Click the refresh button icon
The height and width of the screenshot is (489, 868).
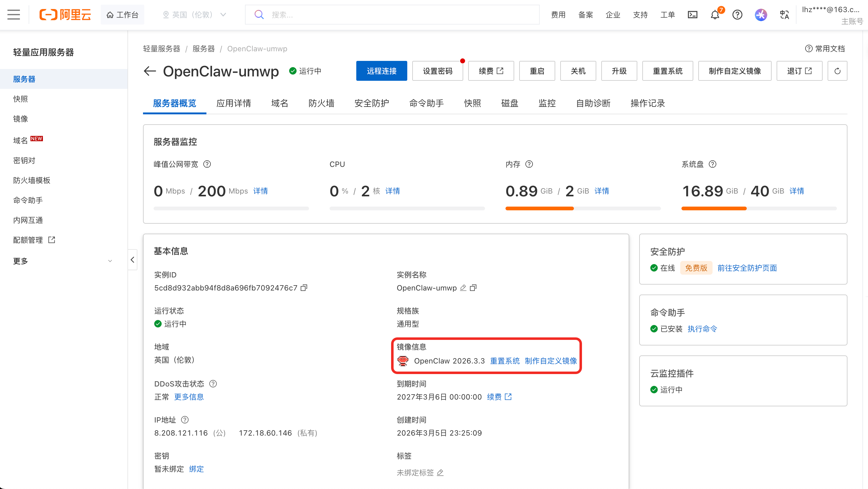[837, 71]
